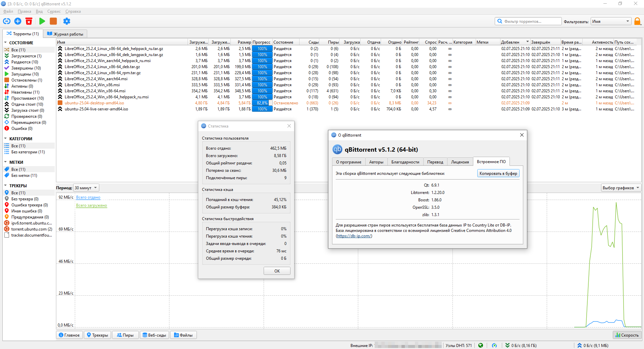Switch to the Журнал работы tab
This screenshot has width=644, height=349.
65,34
